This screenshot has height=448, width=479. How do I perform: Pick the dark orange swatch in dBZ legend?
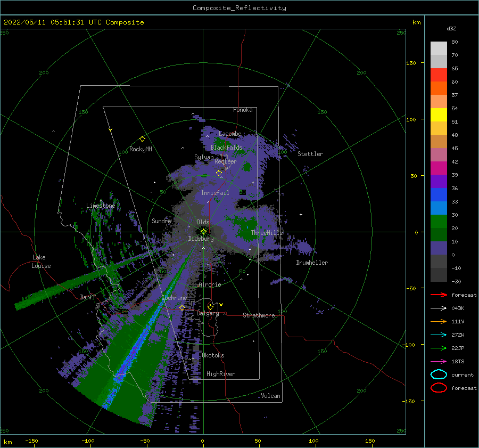pyautogui.click(x=439, y=88)
